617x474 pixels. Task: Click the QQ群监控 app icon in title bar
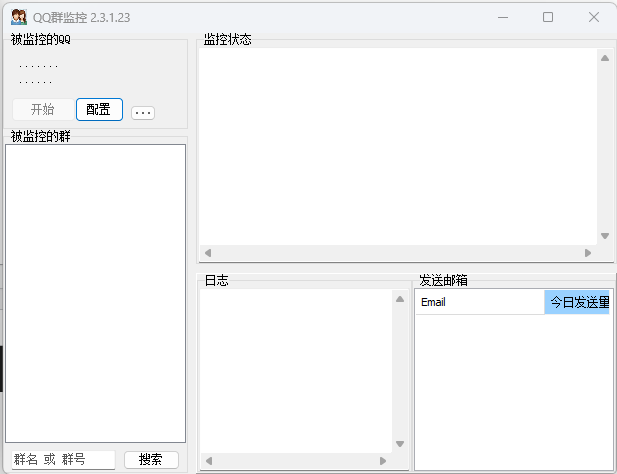[x=18, y=17]
